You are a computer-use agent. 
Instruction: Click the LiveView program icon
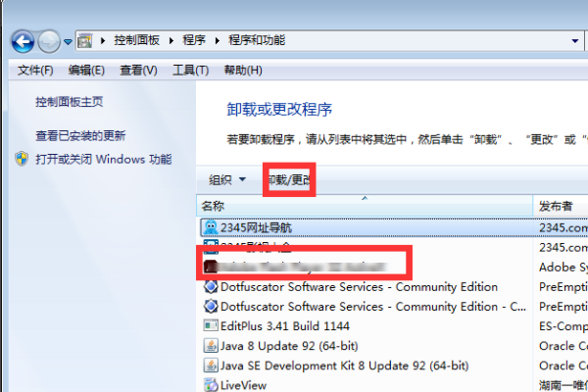211,385
